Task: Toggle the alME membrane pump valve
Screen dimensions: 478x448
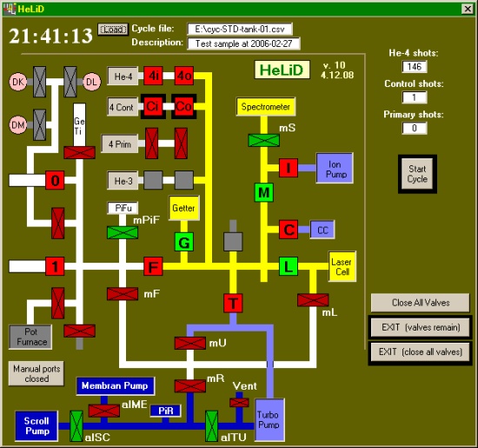Action: click(x=104, y=411)
